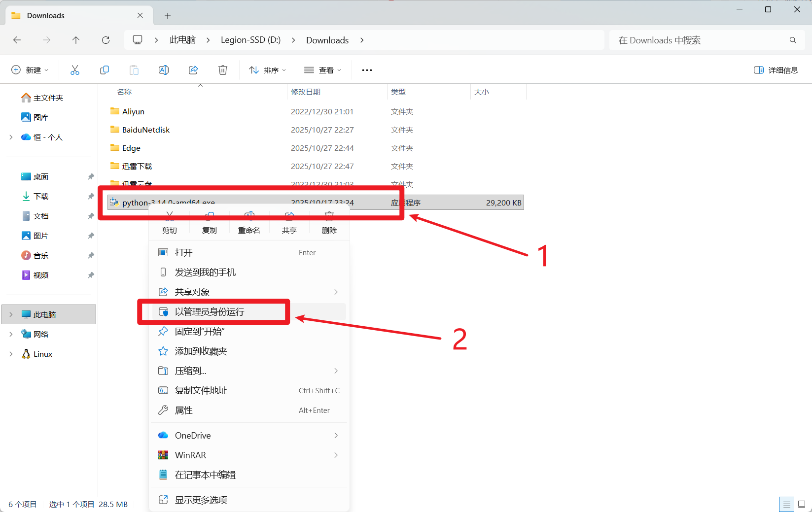
Task: Click the Delete icon in the toolbar
Action: click(222, 69)
